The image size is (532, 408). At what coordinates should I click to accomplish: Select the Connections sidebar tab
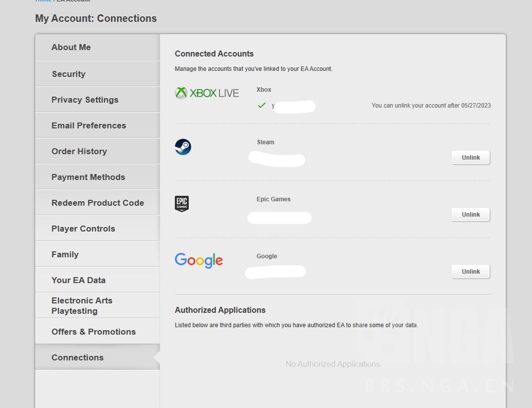coord(98,357)
